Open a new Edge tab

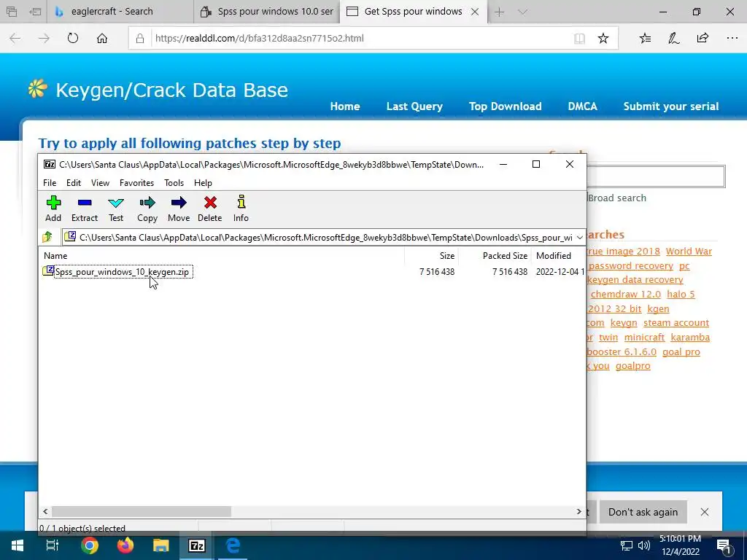(x=499, y=12)
